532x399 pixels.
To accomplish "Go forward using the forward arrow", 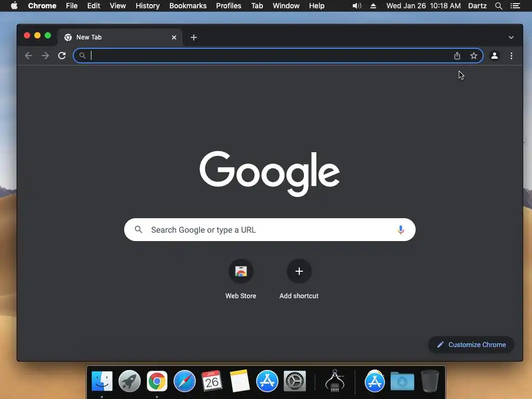I will tap(45, 56).
